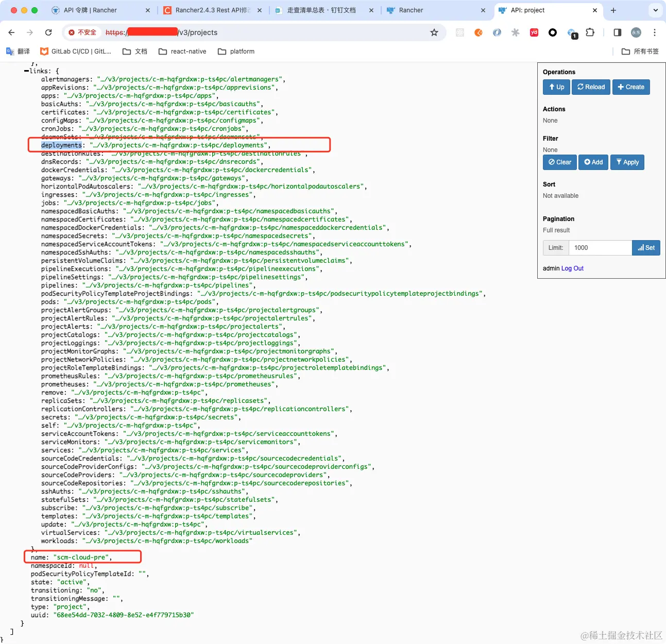Open the tab search dropdown arrow
This screenshot has width=666, height=644.
[655, 10]
